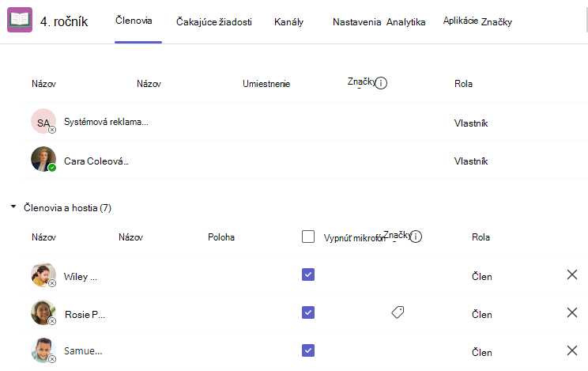Click Wiley's profile picture

43,274
